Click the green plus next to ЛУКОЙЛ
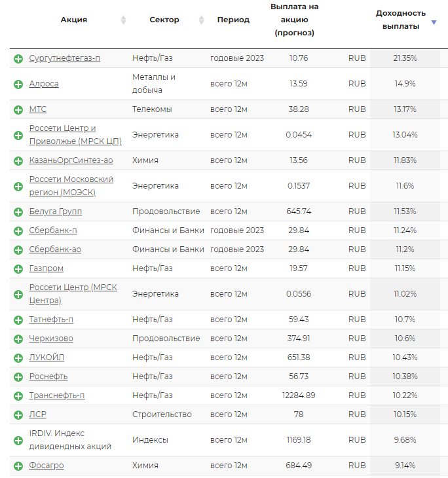 pyautogui.click(x=18, y=358)
